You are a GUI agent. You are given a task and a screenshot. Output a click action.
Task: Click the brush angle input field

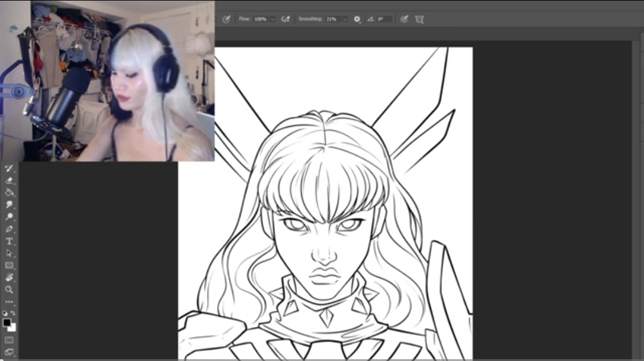(385, 19)
